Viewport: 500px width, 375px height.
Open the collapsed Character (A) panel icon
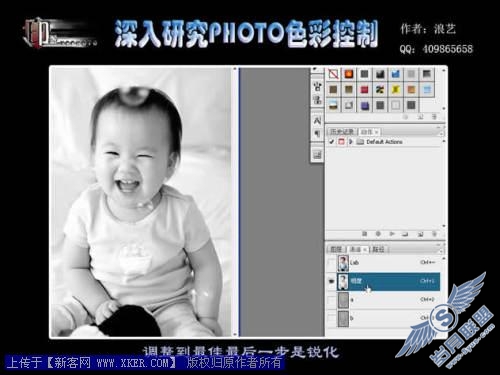pyautogui.click(x=317, y=121)
